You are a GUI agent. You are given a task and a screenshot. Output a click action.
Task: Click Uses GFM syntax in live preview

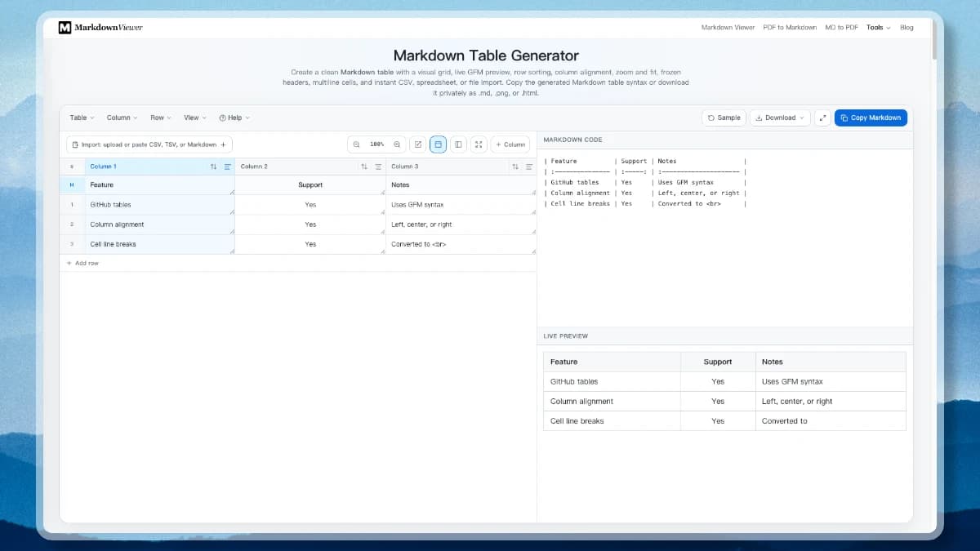pyautogui.click(x=792, y=381)
